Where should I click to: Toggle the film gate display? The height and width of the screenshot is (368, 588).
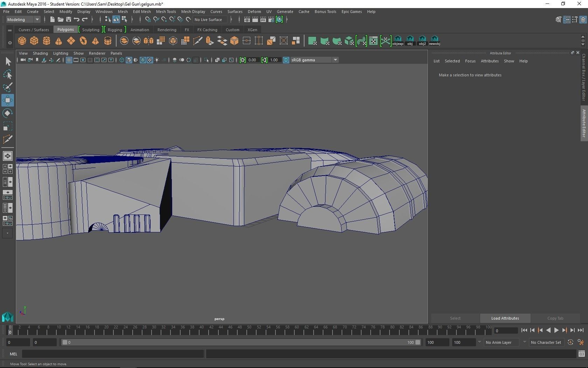coord(76,60)
